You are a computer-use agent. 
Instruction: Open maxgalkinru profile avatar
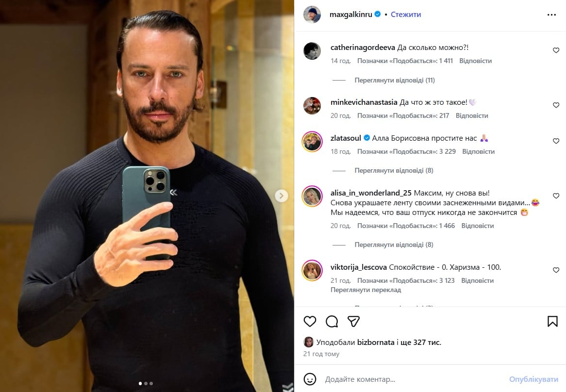312,15
